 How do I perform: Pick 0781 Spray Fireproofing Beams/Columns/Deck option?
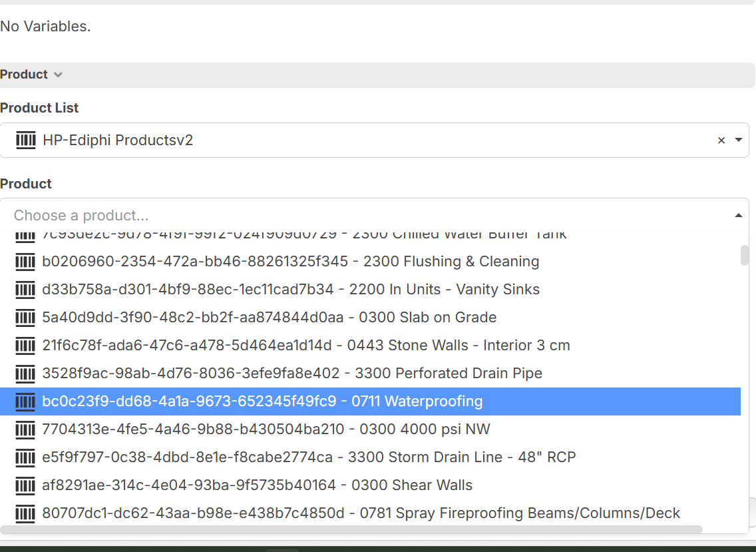point(361,513)
